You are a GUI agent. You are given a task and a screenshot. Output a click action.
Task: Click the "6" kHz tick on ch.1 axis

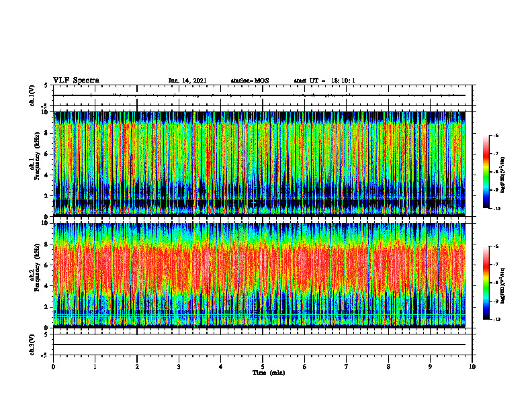click(47, 154)
